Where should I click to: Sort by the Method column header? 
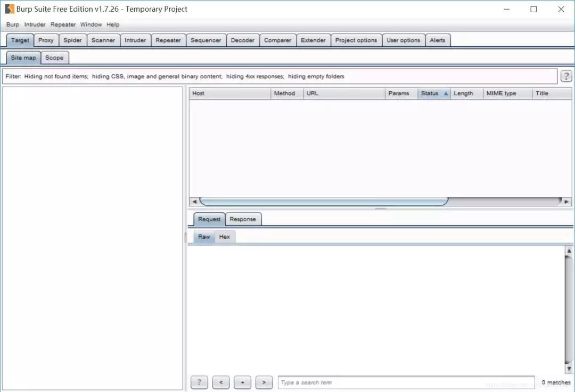[287, 94]
